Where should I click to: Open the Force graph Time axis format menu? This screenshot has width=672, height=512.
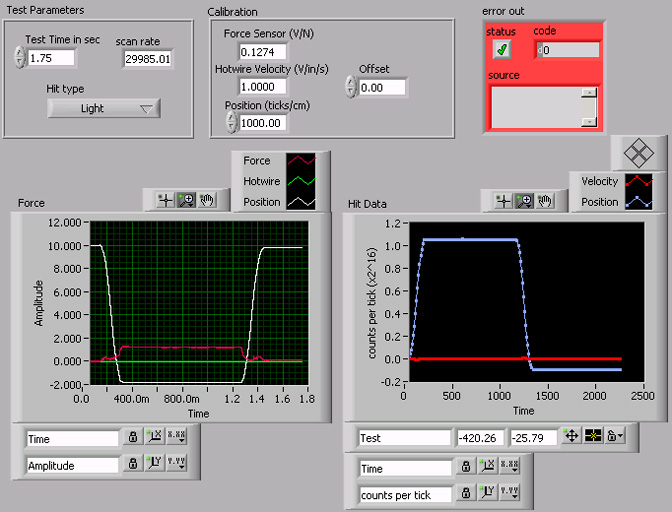[x=176, y=437]
